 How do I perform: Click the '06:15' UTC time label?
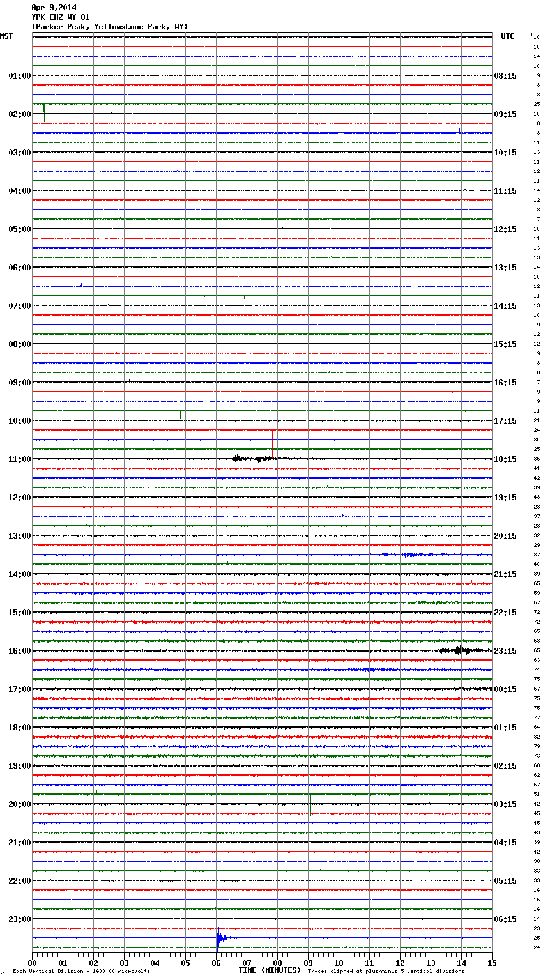[x=505, y=919]
